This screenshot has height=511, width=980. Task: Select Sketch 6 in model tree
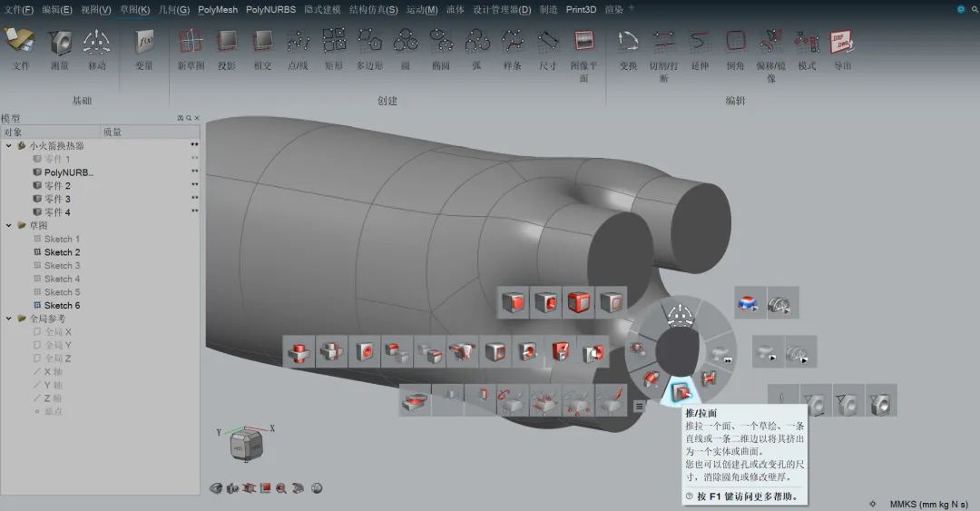point(62,306)
